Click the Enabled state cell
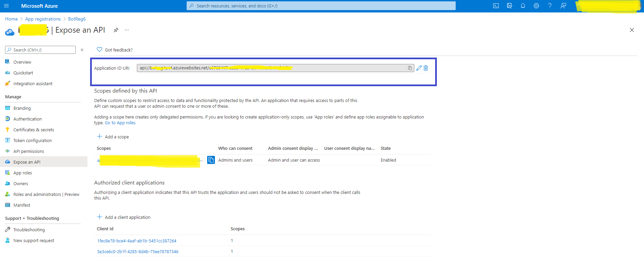The width and height of the screenshot is (644, 272). click(388, 160)
